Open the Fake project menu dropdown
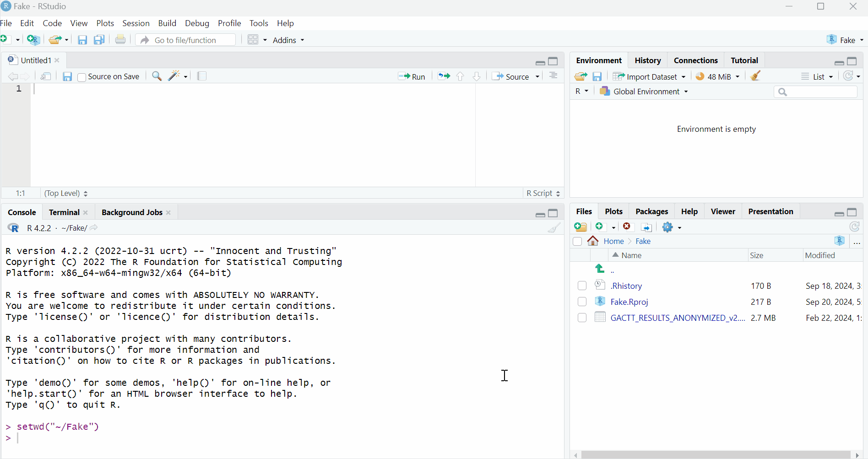Viewport: 868px width, 459px height. [845, 40]
